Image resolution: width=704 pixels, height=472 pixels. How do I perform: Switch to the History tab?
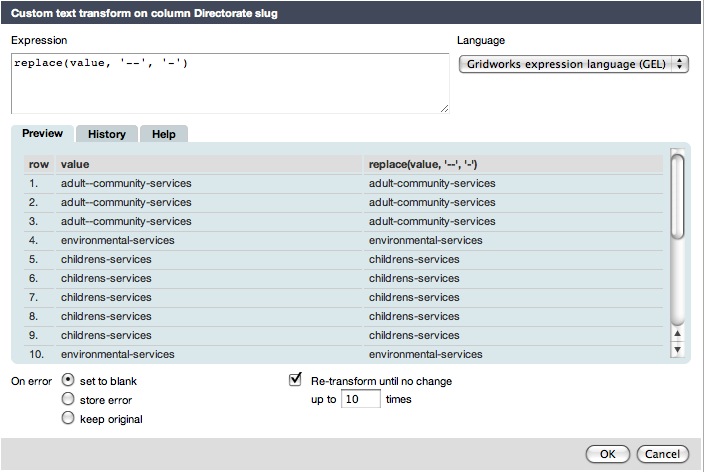(107, 134)
